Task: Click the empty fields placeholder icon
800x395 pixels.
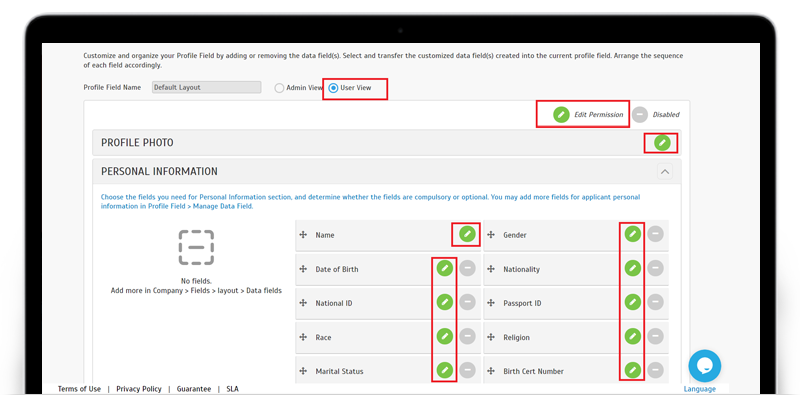Action: [x=196, y=248]
